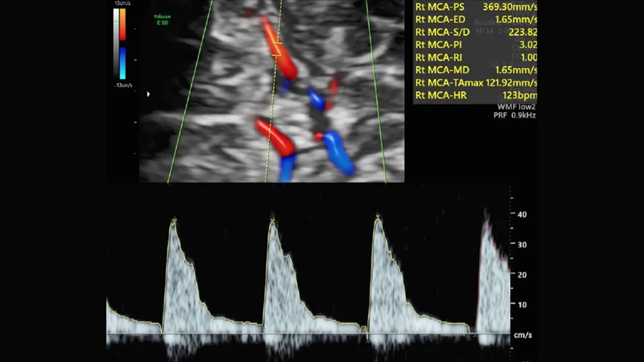Select the Rt MCA-PS measurement row
Image resolution: width=644 pixels, height=362 pixels.
point(475,7)
